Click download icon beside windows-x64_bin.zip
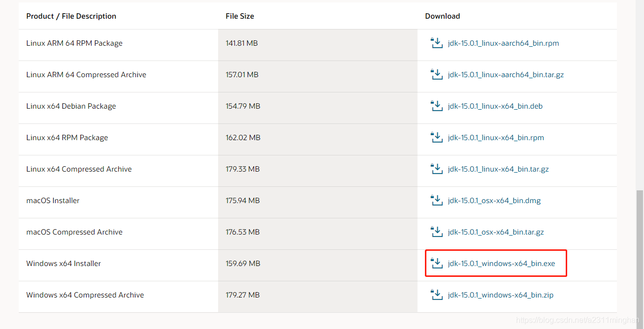The width and height of the screenshot is (644, 329). click(x=436, y=295)
